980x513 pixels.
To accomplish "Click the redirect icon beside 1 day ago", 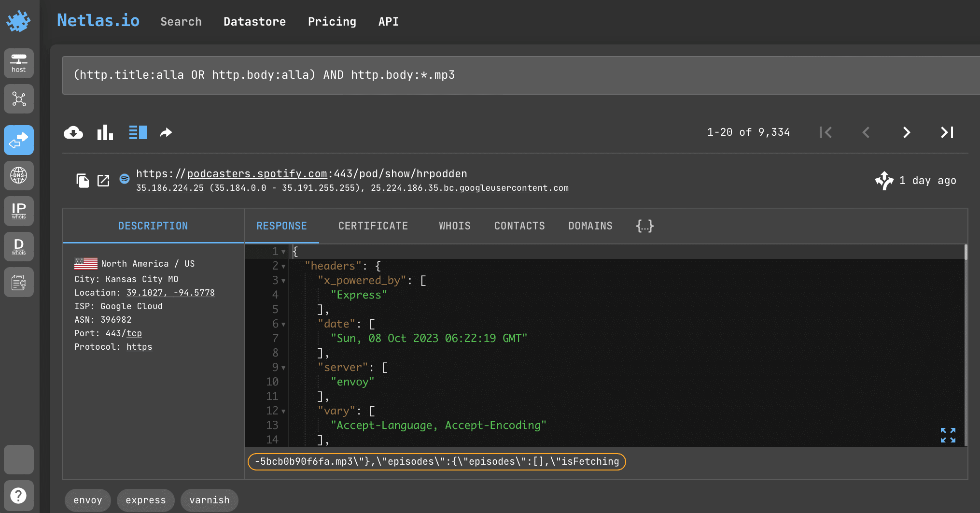I will pyautogui.click(x=884, y=181).
